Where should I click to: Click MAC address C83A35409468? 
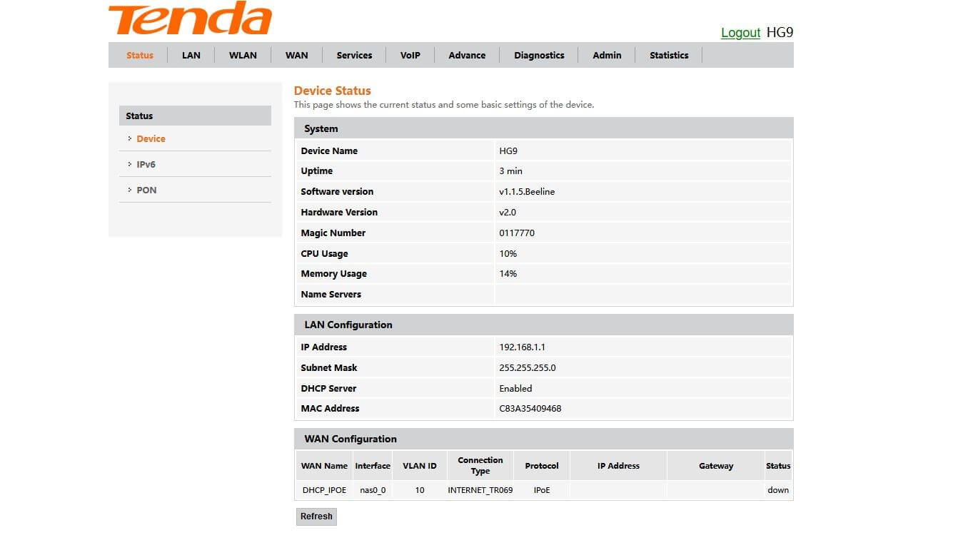click(x=530, y=409)
